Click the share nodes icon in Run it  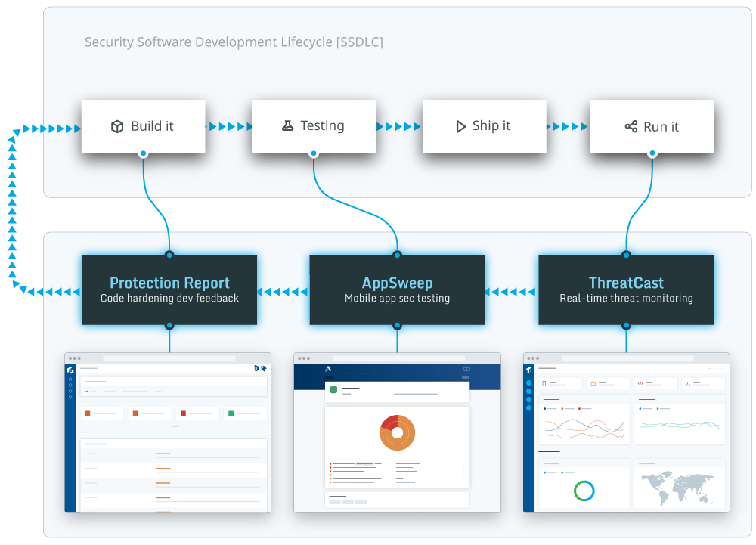(x=631, y=126)
